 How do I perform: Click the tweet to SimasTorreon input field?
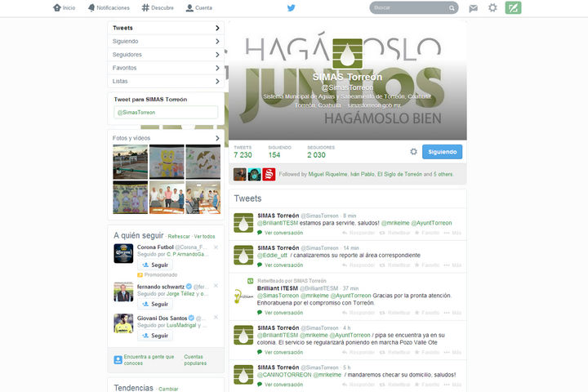point(166,112)
